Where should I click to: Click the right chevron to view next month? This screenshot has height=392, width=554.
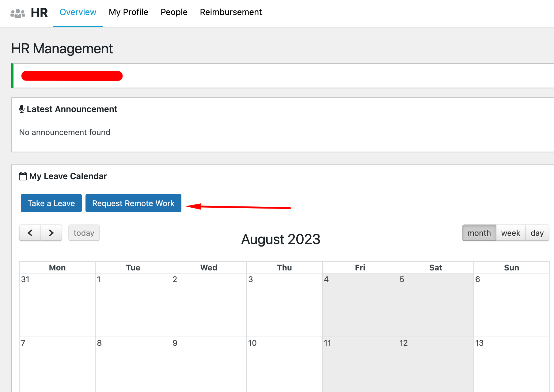coord(51,233)
